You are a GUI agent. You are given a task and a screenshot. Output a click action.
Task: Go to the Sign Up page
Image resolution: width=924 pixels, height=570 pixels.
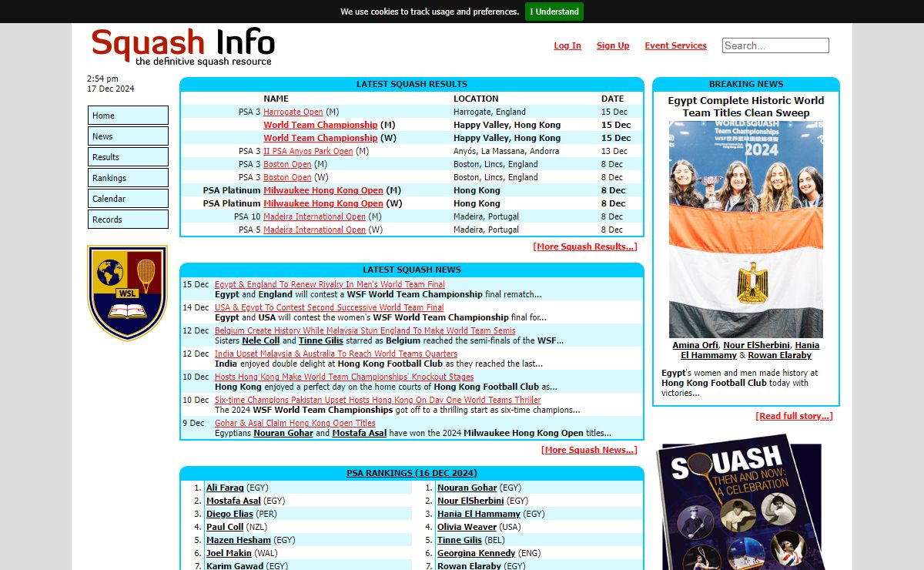[613, 45]
